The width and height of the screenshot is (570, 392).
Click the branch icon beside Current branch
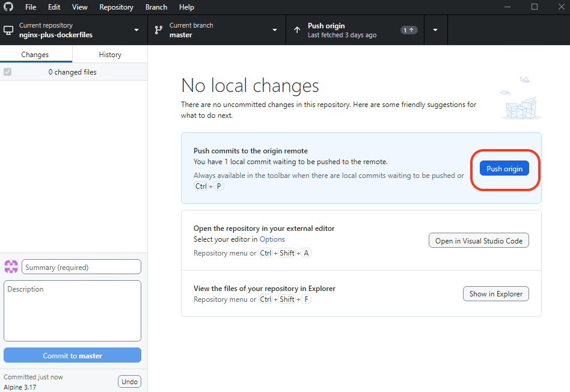(159, 30)
